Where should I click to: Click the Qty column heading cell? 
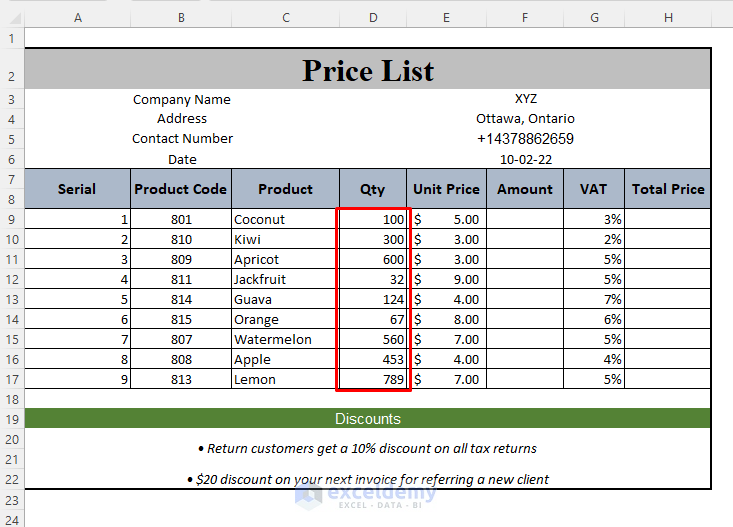[x=372, y=189]
